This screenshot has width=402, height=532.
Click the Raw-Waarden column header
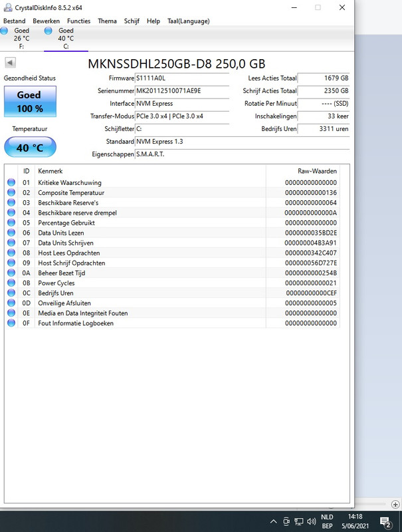303,171
